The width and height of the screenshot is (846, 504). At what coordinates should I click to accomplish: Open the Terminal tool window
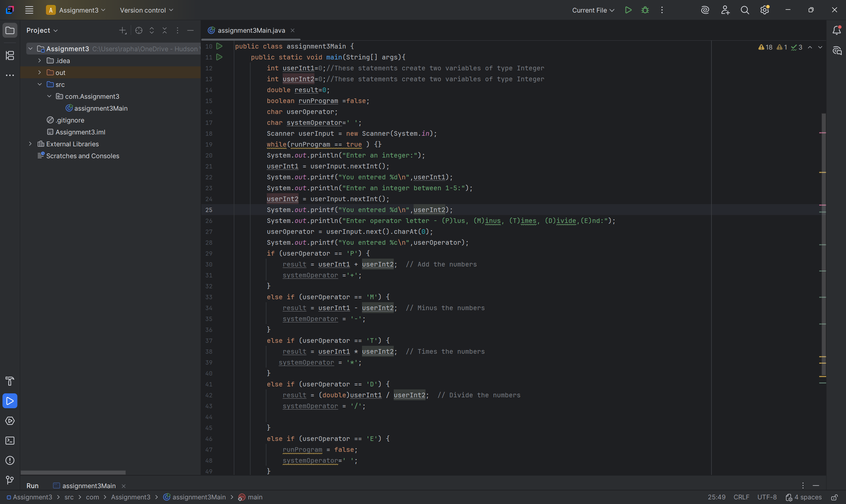[10, 441]
